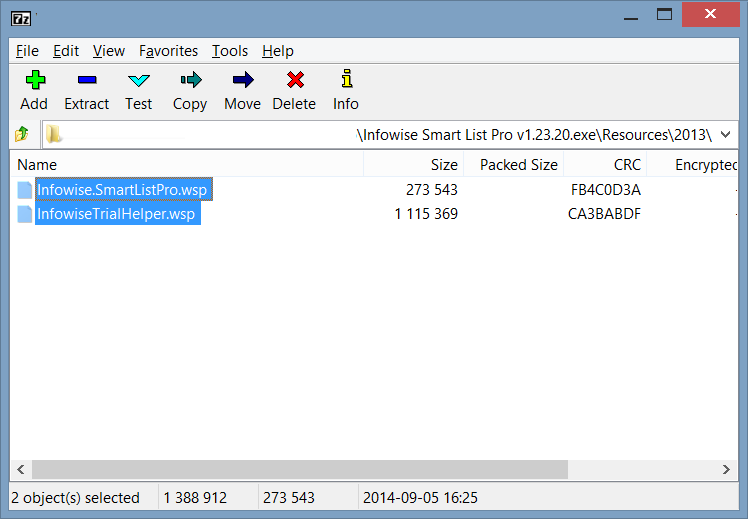This screenshot has width=748, height=519.
Task: Click the blue Extract minus icon
Action: 87,80
